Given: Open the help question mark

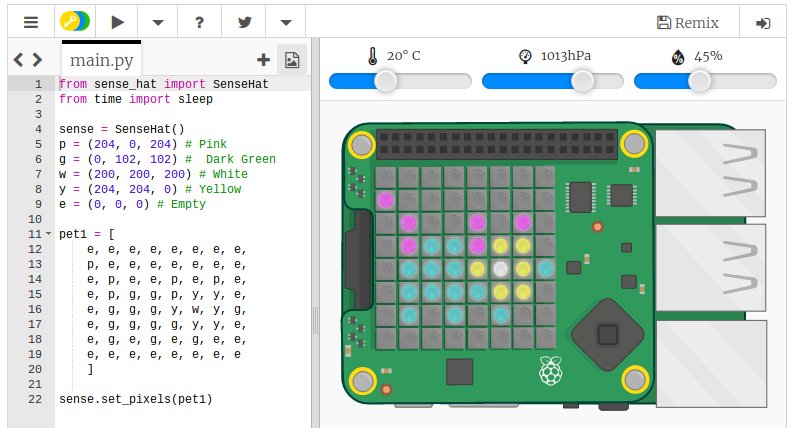Looking at the screenshot, I should [x=199, y=22].
